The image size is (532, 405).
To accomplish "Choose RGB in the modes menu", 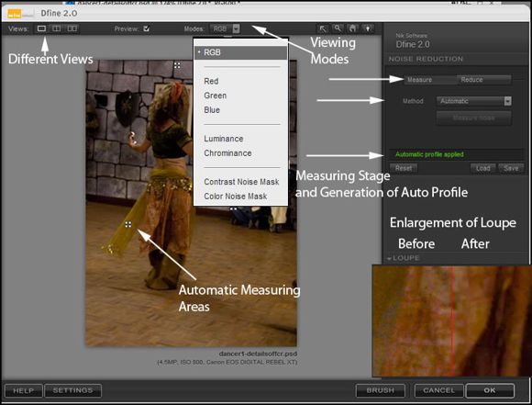I will (x=240, y=52).
